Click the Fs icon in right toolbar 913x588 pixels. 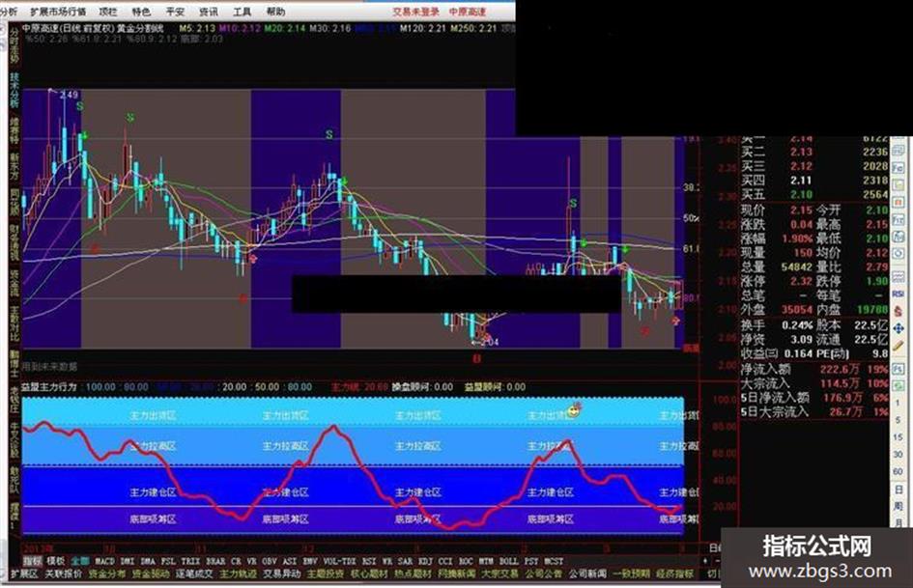(x=899, y=369)
